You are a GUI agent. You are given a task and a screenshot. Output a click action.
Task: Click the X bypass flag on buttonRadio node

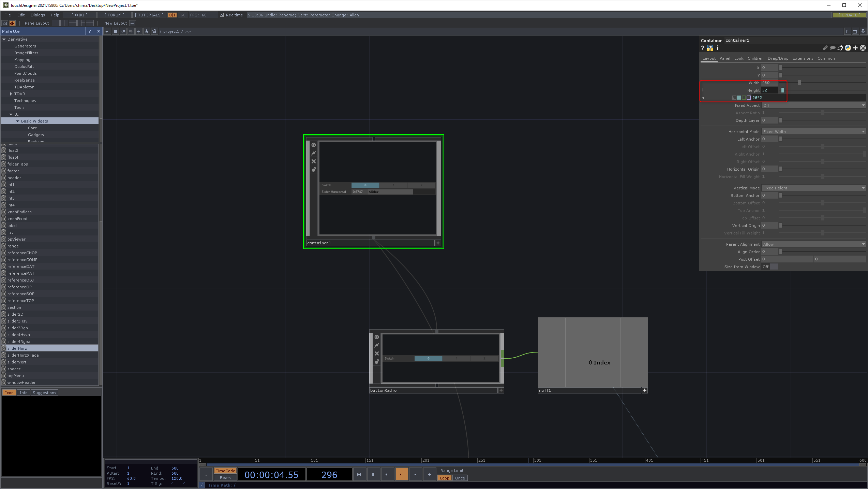click(x=377, y=354)
